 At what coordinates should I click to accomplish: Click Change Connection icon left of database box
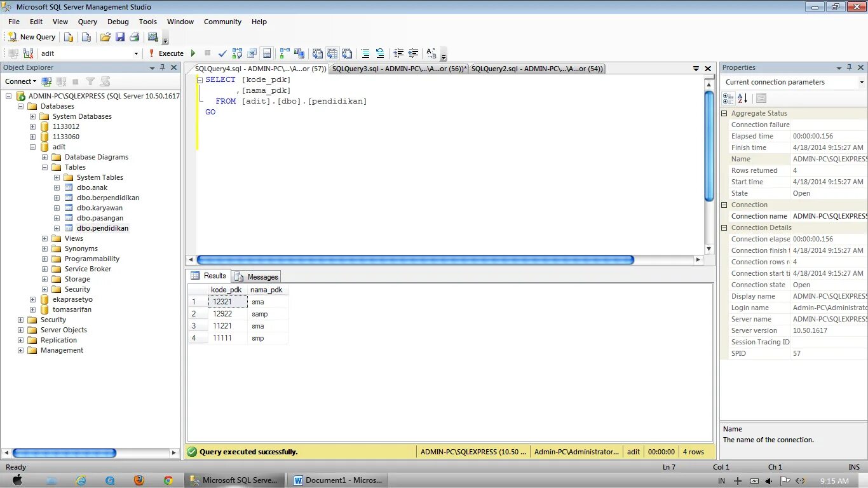point(28,53)
